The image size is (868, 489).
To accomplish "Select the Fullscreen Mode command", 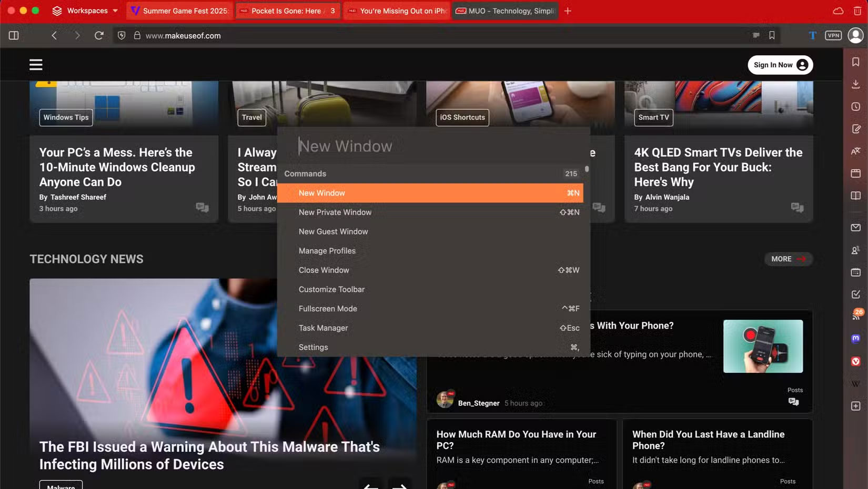I will tap(430, 309).
